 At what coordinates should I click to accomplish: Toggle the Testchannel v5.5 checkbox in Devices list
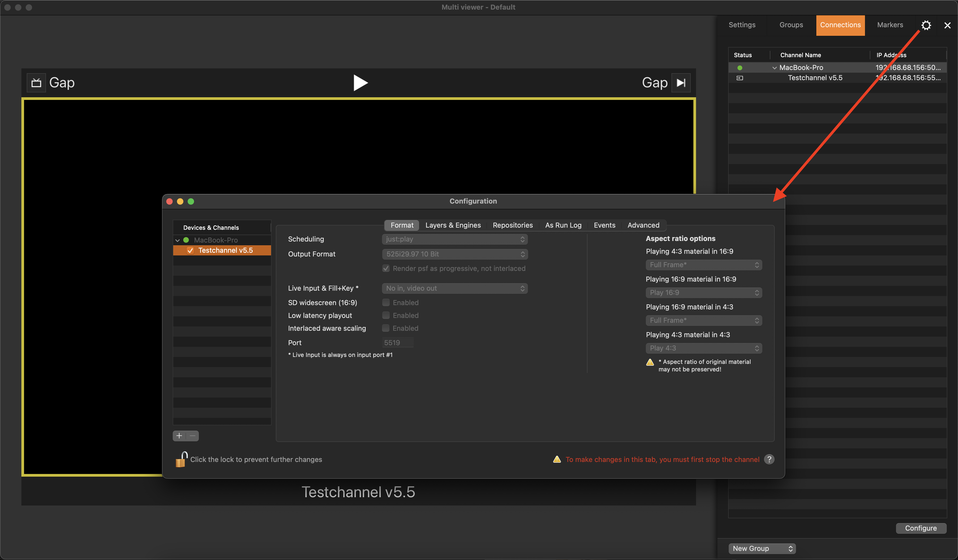coord(190,250)
